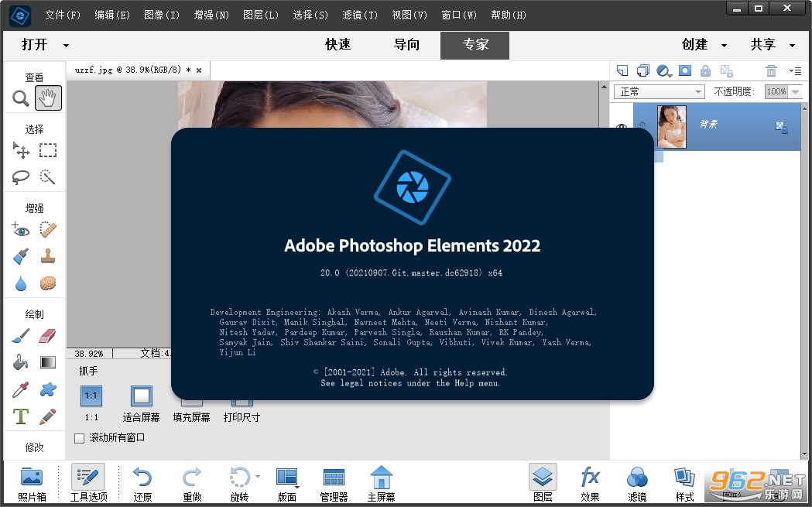Toggle the 工具选项 panel
812x507 pixels.
[x=88, y=483]
